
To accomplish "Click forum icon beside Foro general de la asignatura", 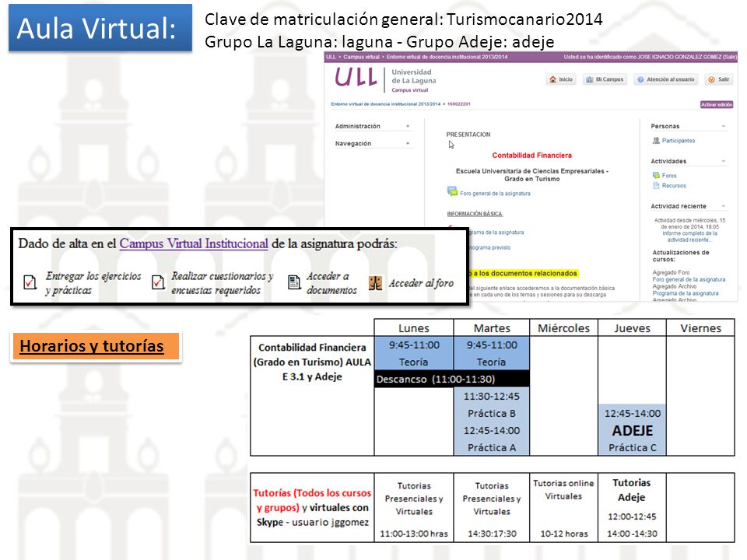I will pos(452,191).
